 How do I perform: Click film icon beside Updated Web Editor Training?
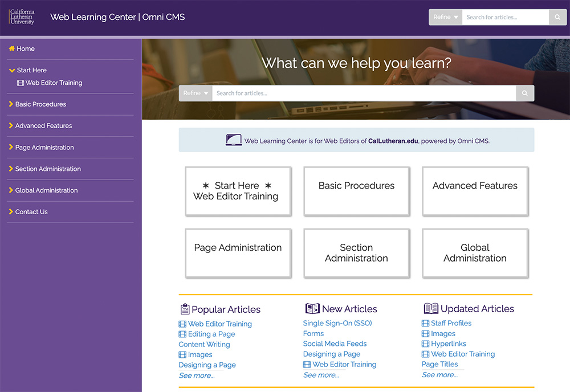point(425,354)
